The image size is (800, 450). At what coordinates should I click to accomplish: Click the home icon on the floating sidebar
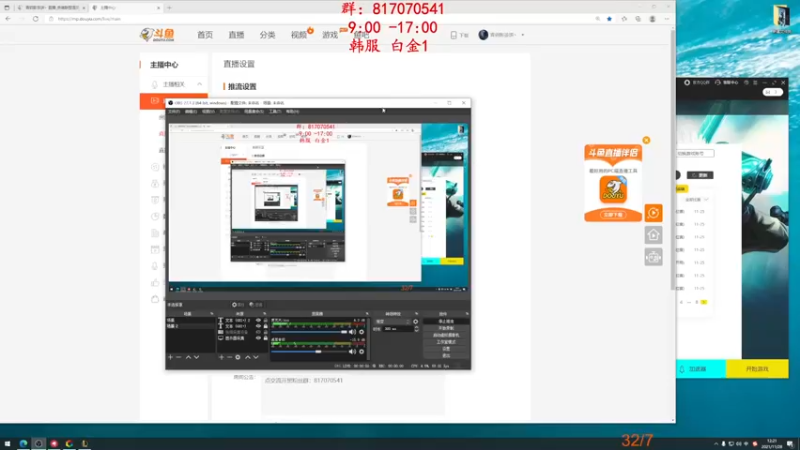[653, 235]
